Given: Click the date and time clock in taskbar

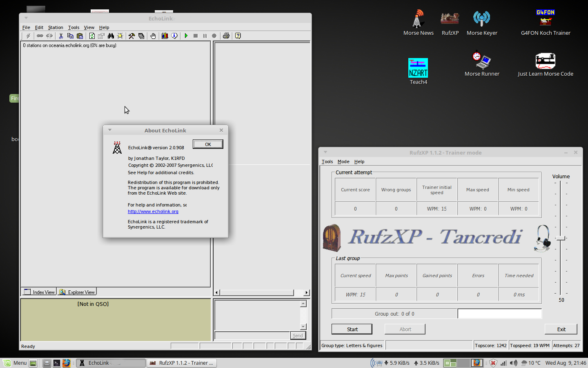Looking at the screenshot, I should pos(566,363).
